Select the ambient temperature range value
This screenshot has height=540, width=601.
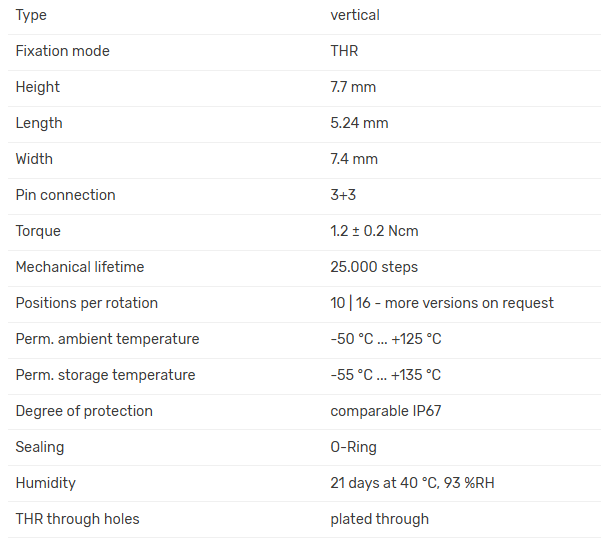pyautogui.click(x=386, y=339)
